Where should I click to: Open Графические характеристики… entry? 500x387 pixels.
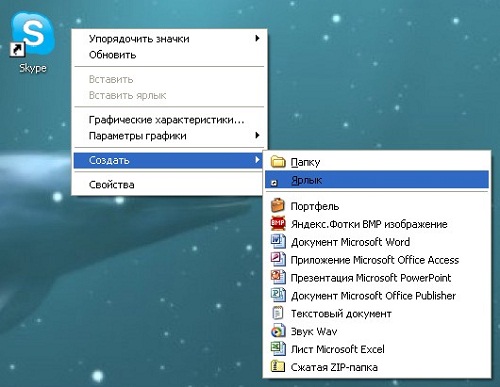pyautogui.click(x=169, y=120)
